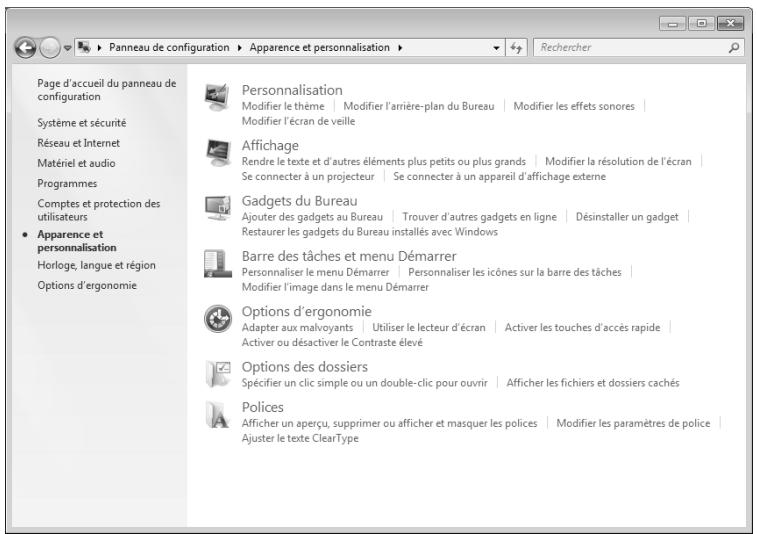Open Barre des tâches et menu Démarrer heading
Viewport: 757px width, 534px height.
coord(349,256)
